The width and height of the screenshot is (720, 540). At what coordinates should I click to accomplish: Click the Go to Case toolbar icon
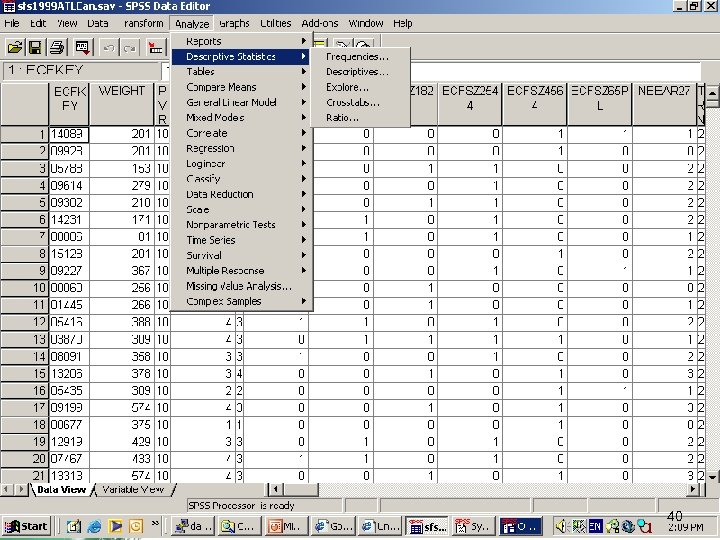(x=156, y=47)
